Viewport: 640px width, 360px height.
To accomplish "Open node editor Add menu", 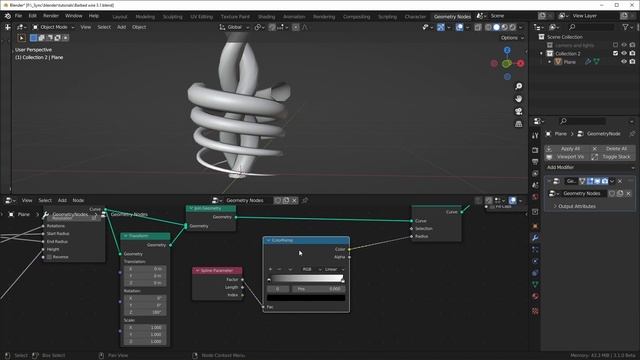I will click(x=62, y=200).
